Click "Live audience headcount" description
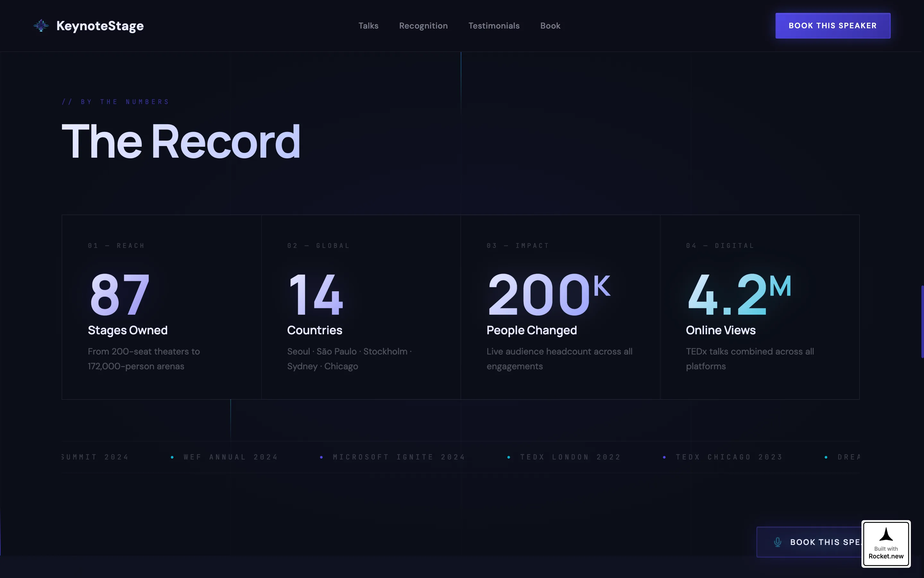 559,359
